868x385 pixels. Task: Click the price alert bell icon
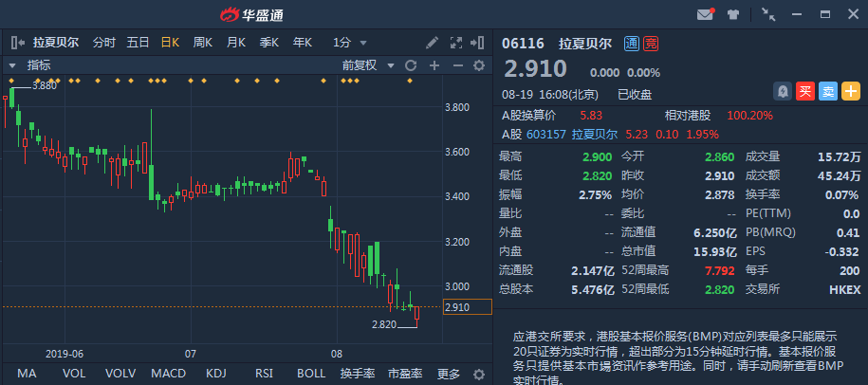click(x=783, y=91)
